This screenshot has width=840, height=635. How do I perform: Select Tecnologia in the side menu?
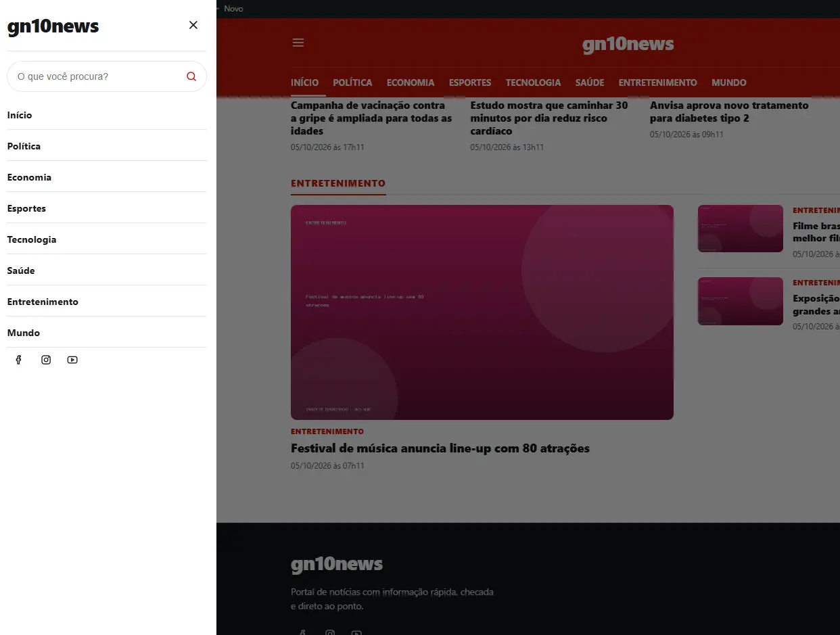[107, 239]
